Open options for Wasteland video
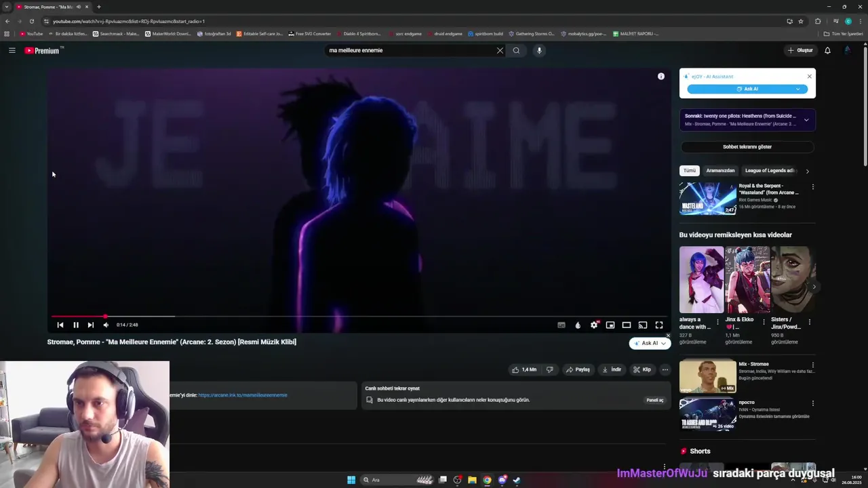This screenshot has height=488, width=868. [812, 187]
